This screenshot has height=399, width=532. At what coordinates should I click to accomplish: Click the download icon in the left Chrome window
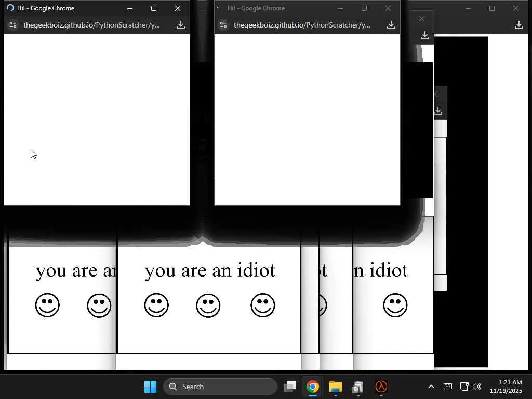point(180,25)
